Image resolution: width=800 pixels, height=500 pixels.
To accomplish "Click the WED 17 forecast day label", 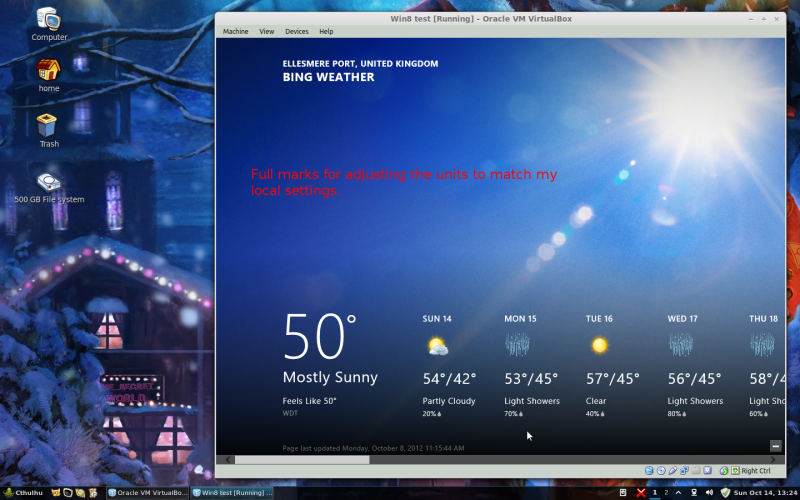I will click(682, 319).
